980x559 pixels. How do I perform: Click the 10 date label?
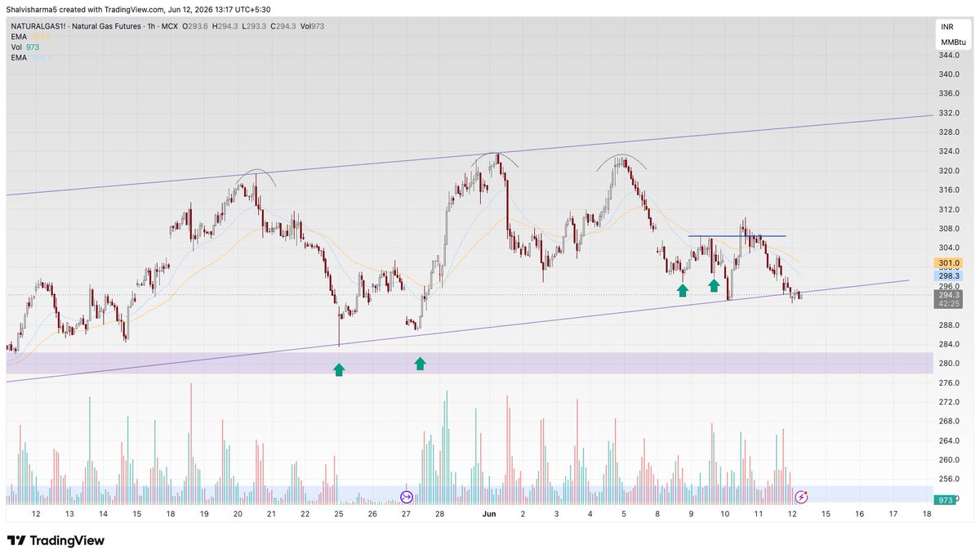[724, 514]
